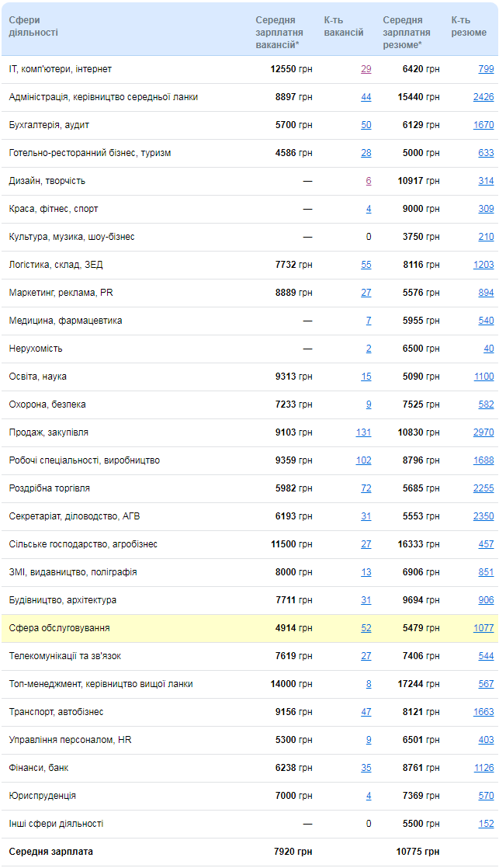
Task: Open the 457 resumes link for Сільське господарство
Action: point(487,544)
